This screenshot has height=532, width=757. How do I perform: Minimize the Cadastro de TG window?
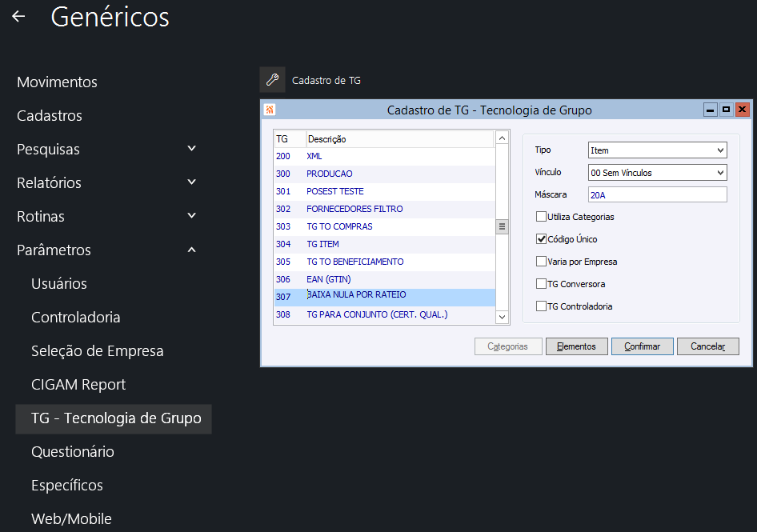(710, 110)
